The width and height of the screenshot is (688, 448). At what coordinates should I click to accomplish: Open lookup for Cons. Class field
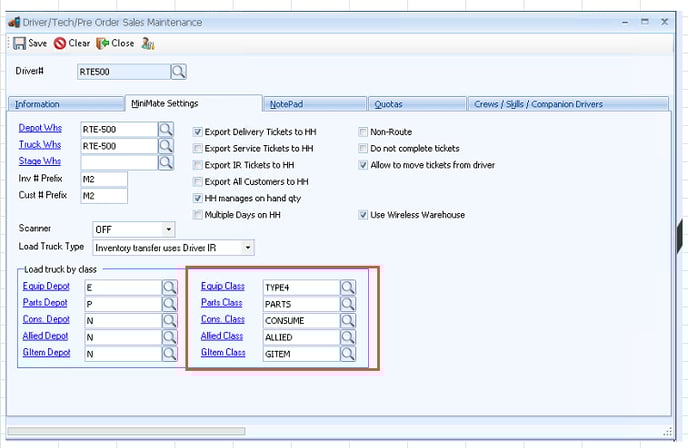coord(348,320)
